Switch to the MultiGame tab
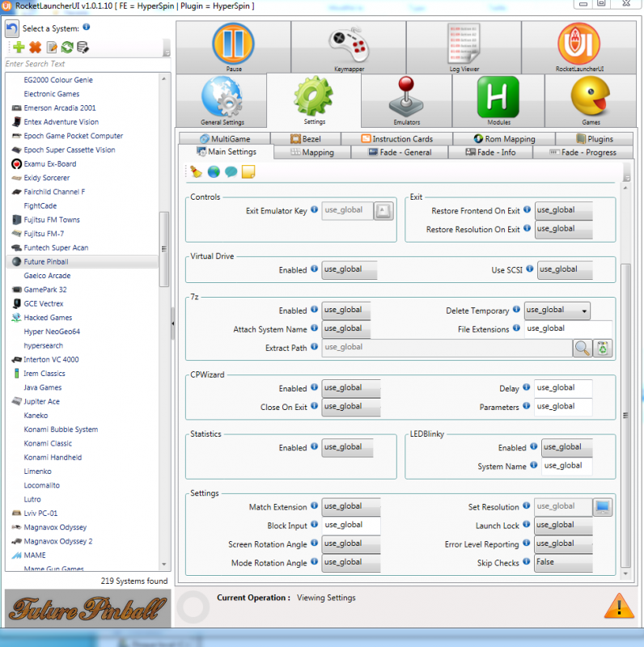The height and width of the screenshot is (647, 644). (225, 138)
